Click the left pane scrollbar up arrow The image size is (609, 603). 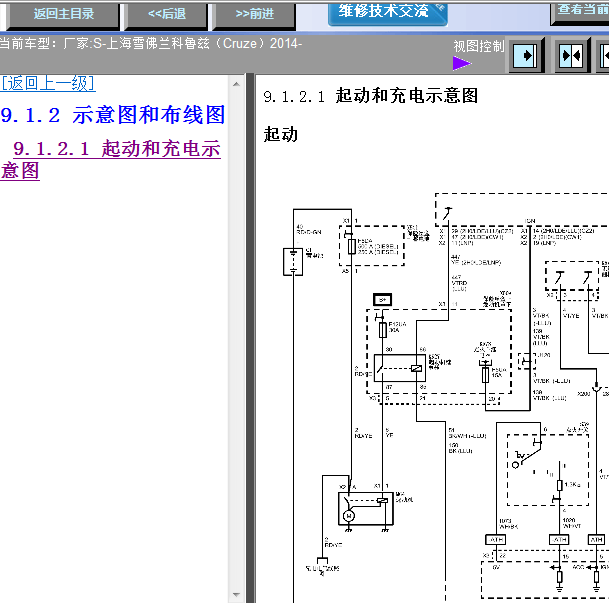(236, 84)
